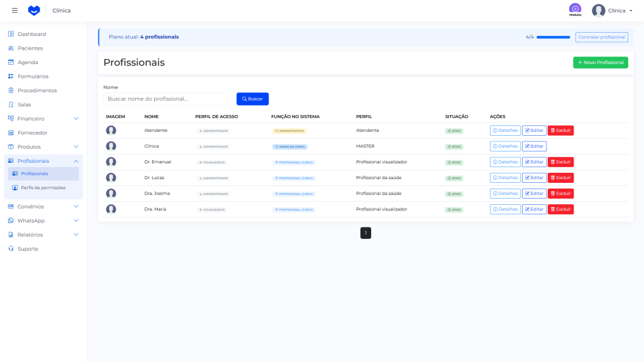Select Perfis de permissões submenu item
Viewport: 644px width, 362px height.
(x=43, y=187)
